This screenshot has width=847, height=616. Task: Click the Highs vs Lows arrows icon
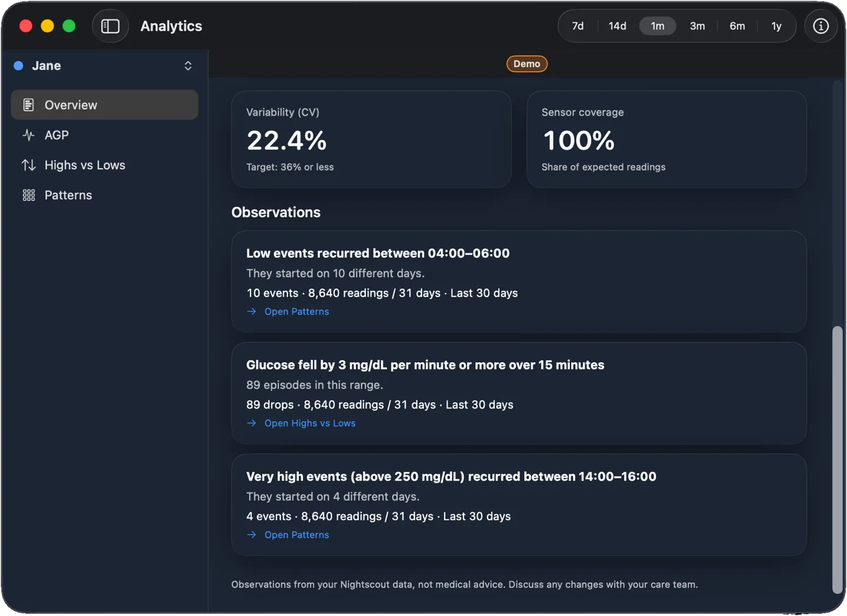(28, 165)
